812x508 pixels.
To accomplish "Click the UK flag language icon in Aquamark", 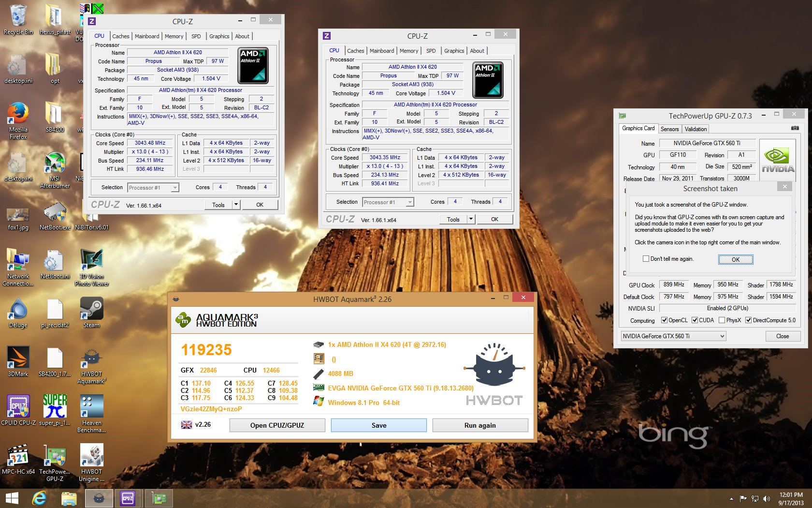I will pos(187,425).
